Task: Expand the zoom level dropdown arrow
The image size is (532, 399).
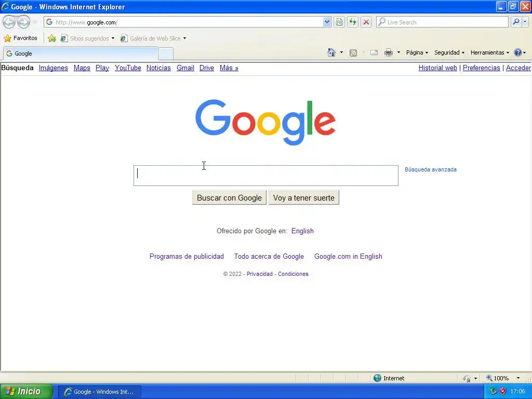Action: (518, 378)
